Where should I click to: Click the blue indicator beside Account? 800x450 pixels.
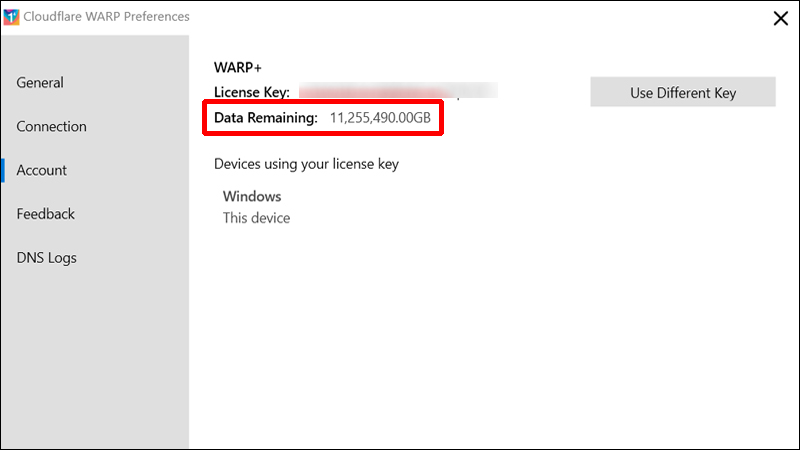coord(3,170)
